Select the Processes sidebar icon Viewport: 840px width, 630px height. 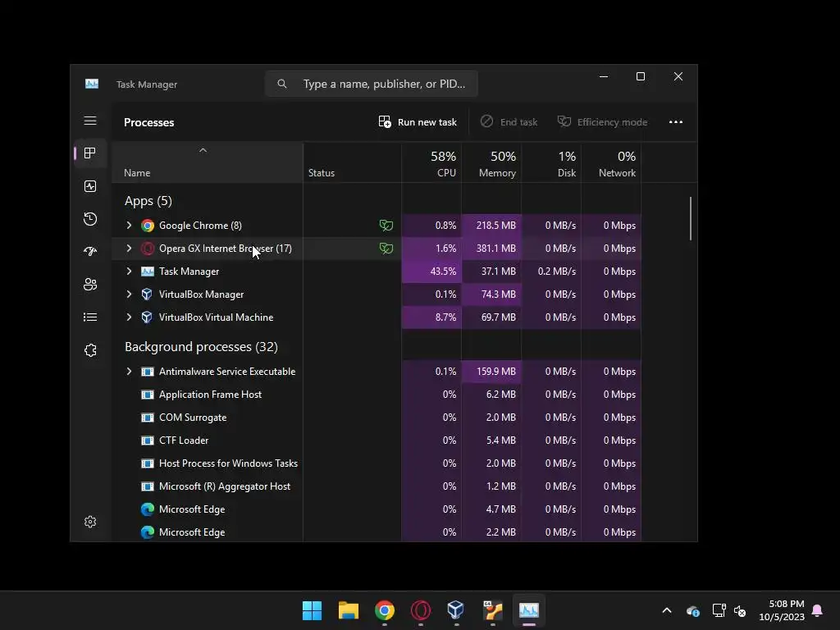[x=90, y=153]
